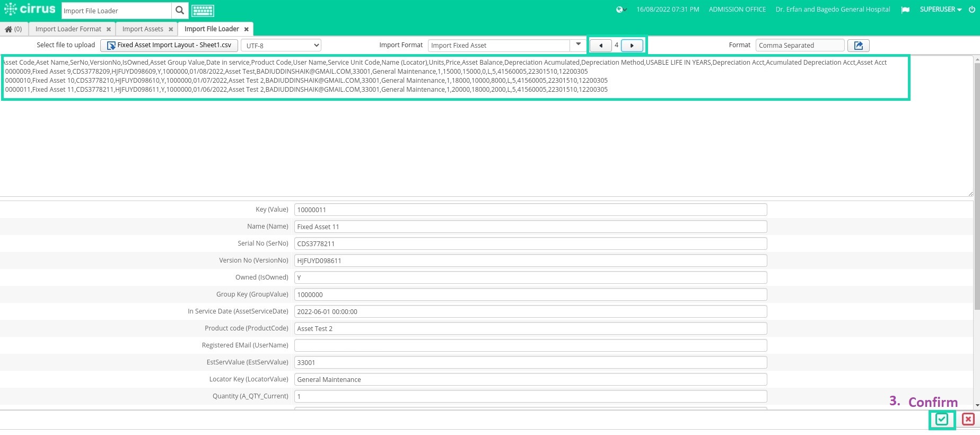Viewport: 980px width, 435px height.
Task: Click the Fixed Asset Import Layout file button
Action: (169, 46)
